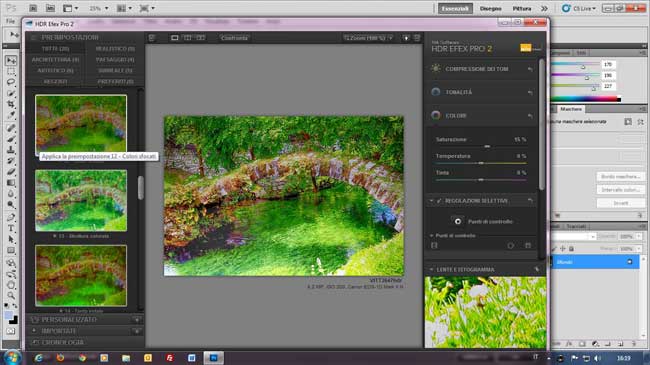This screenshot has height=365, width=650.
Task: Select the Lasso tool
Action: click(11, 82)
